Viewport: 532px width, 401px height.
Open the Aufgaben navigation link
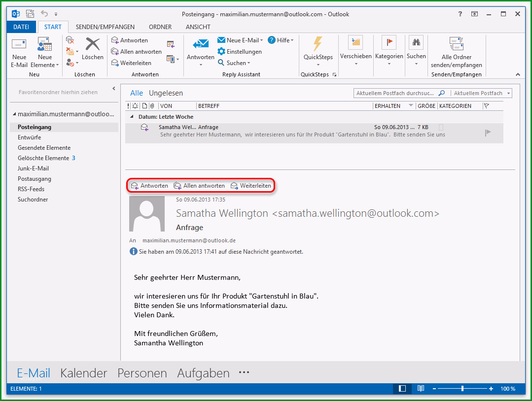click(x=203, y=373)
